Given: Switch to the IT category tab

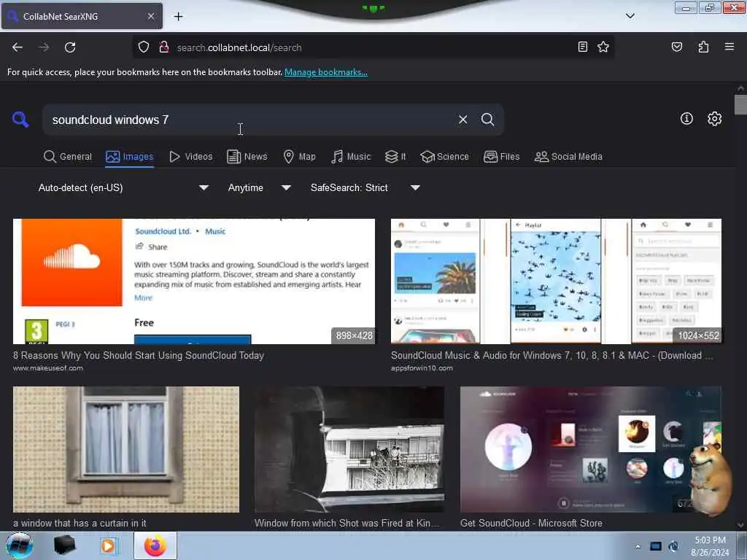Looking at the screenshot, I should point(395,157).
